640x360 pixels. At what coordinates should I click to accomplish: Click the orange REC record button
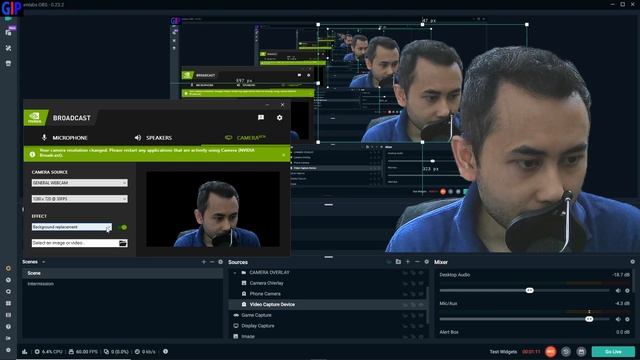pos(550,351)
